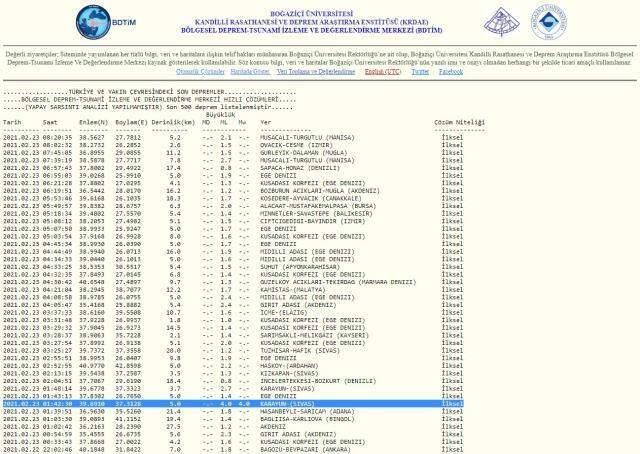Click 'HASKOY-(ARDAHAN)' location text
This screenshot has width=640, height=454.
[x=289, y=366]
